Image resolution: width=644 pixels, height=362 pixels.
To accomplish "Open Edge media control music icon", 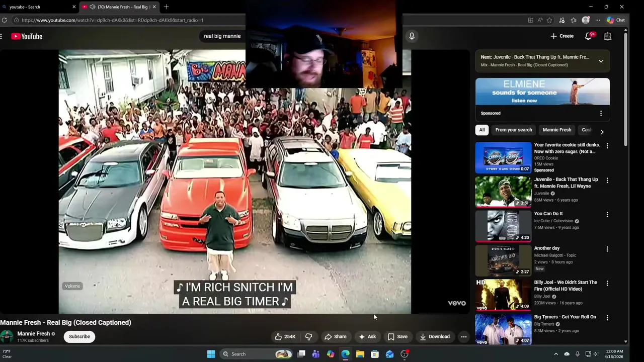I will 561,20.
